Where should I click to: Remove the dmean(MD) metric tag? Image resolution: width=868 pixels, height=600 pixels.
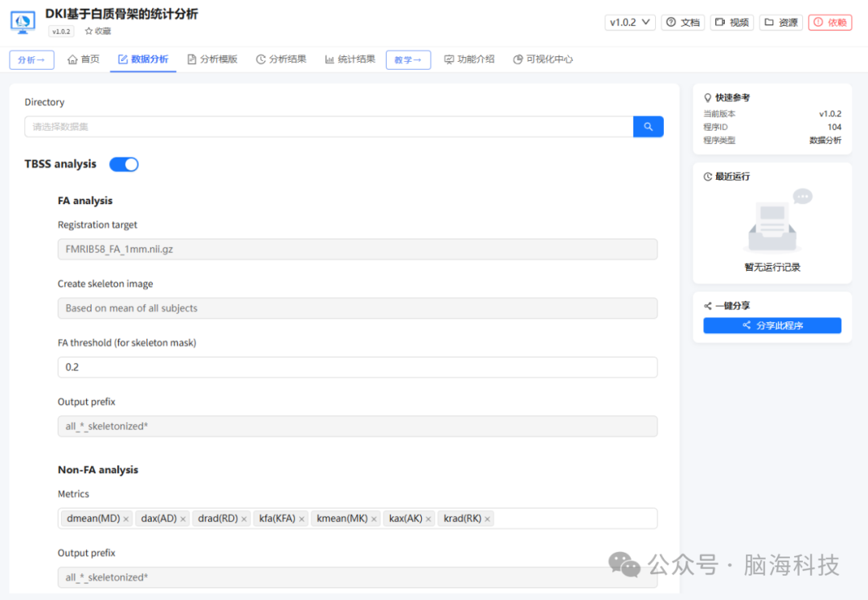coord(126,519)
